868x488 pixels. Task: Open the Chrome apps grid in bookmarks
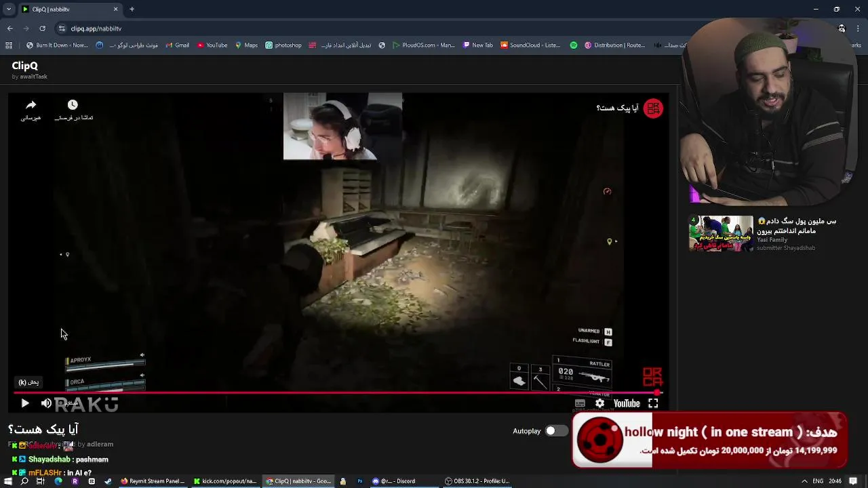pyautogui.click(x=9, y=45)
